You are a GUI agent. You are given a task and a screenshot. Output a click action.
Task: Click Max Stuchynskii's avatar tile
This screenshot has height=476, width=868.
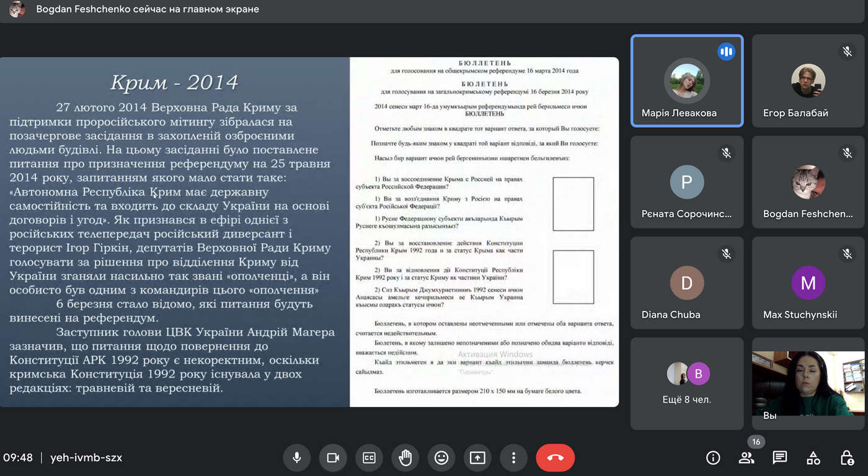tap(808, 282)
